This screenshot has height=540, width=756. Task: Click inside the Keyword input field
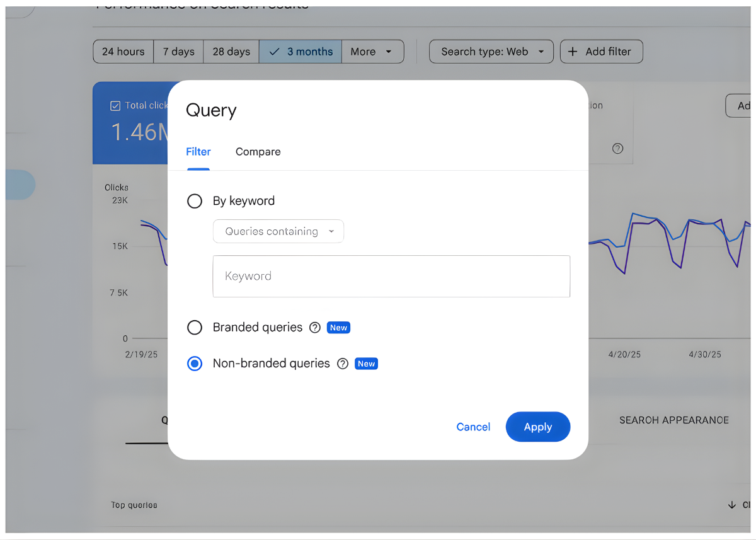[x=391, y=276]
